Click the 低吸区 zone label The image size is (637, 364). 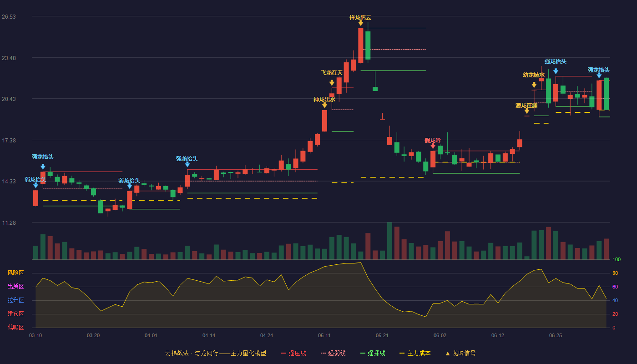point(15,327)
